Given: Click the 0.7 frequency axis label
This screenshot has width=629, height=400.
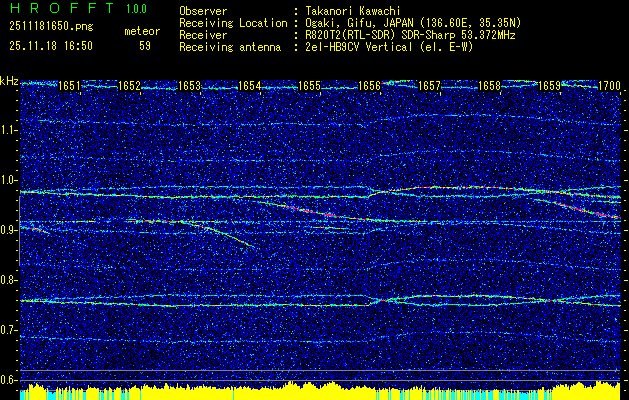Looking at the screenshot, I should [x=9, y=330].
